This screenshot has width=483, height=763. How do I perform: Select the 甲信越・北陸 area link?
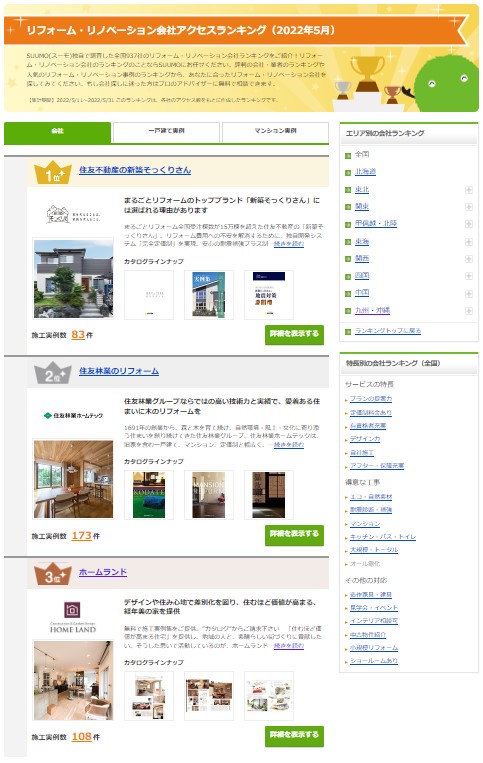pyautogui.click(x=376, y=223)
